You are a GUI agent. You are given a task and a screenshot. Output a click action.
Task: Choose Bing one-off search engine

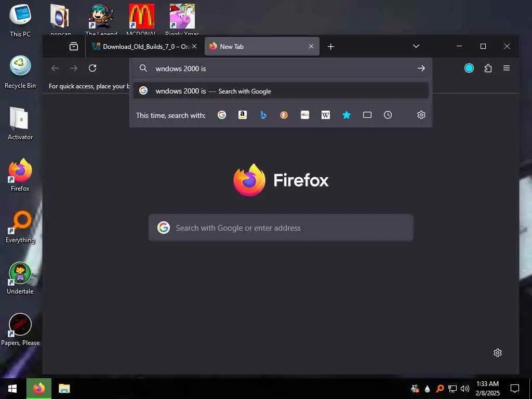click(x=263, y=115)
